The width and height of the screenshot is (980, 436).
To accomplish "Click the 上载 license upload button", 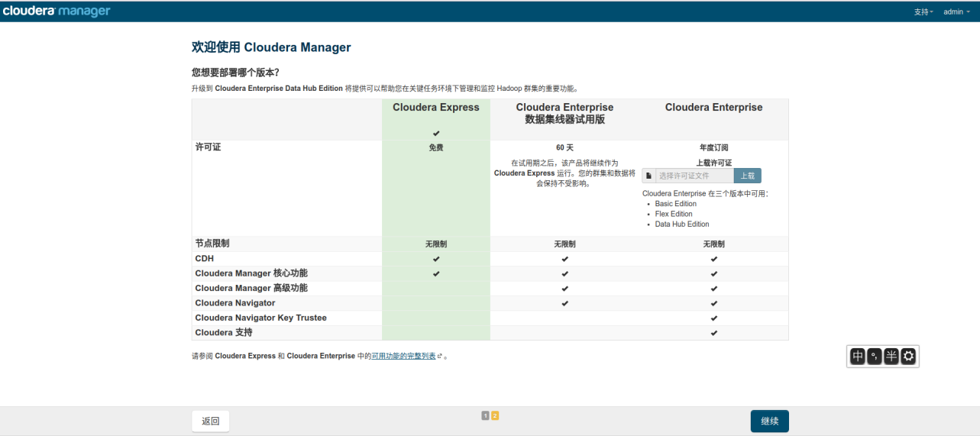I will tap(747, 176).
